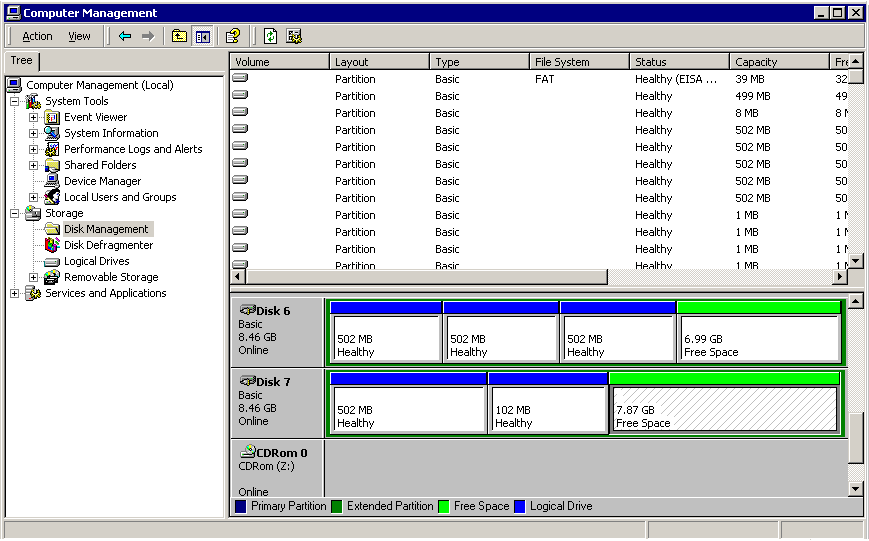Expand Services and Applications node
This screenshot has width=869, height=541.
(15, 293)
